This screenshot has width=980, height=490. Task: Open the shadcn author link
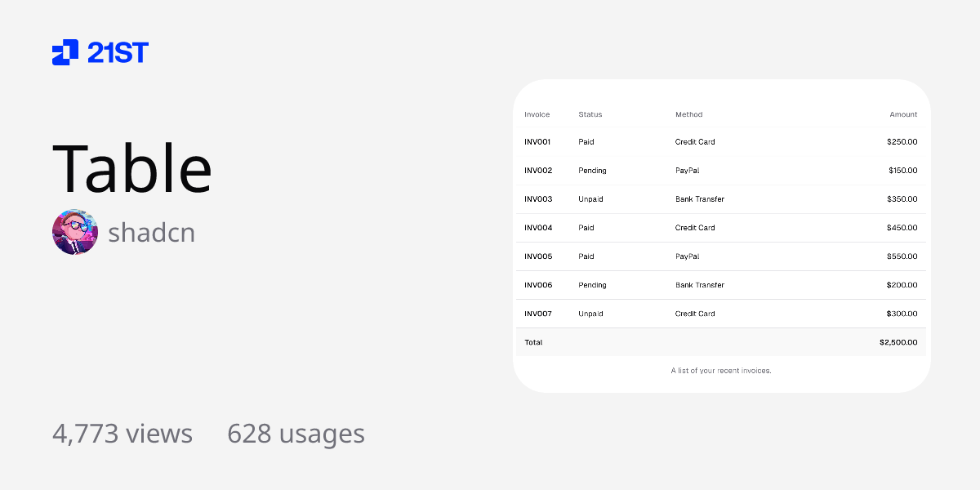click(152, 232)
